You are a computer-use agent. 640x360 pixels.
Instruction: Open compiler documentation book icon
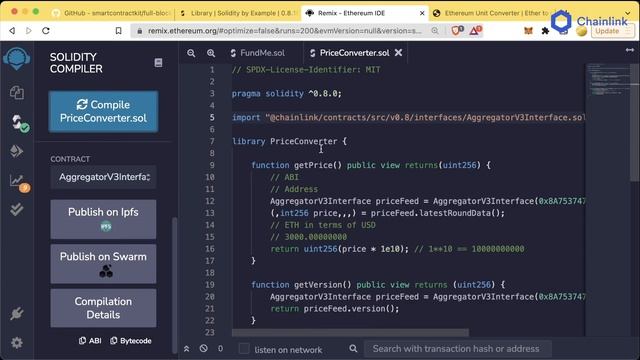(x=158, y=62)
